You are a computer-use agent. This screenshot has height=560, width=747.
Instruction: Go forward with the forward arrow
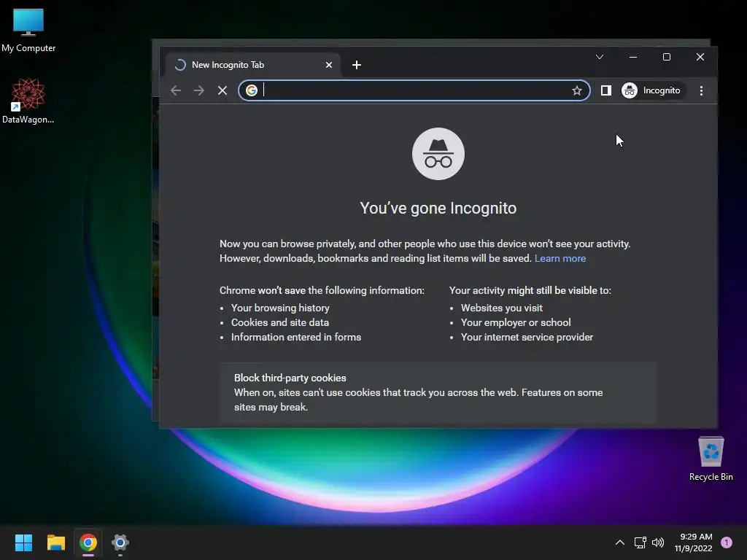click(199, 90)
